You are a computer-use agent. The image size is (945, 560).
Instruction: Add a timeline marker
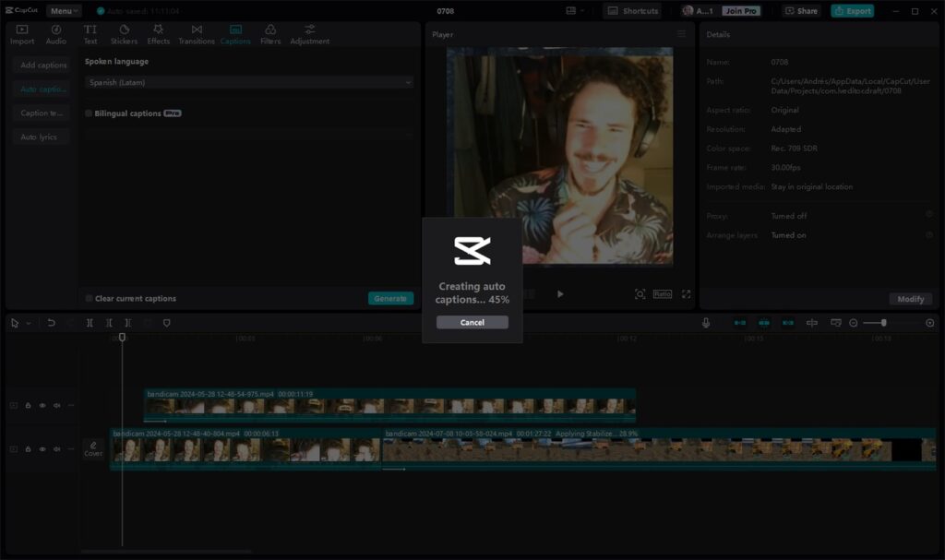167,323
